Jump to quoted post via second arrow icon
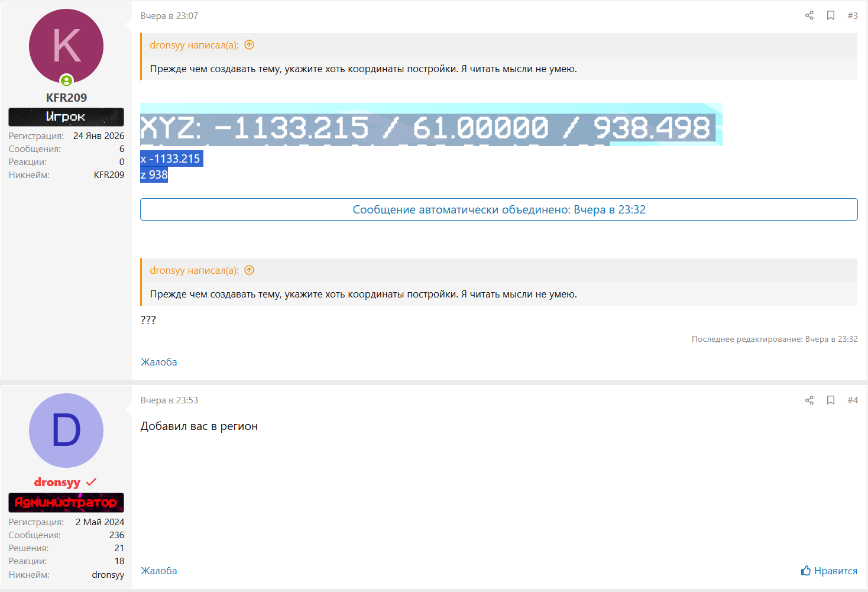 click(250, 270)
